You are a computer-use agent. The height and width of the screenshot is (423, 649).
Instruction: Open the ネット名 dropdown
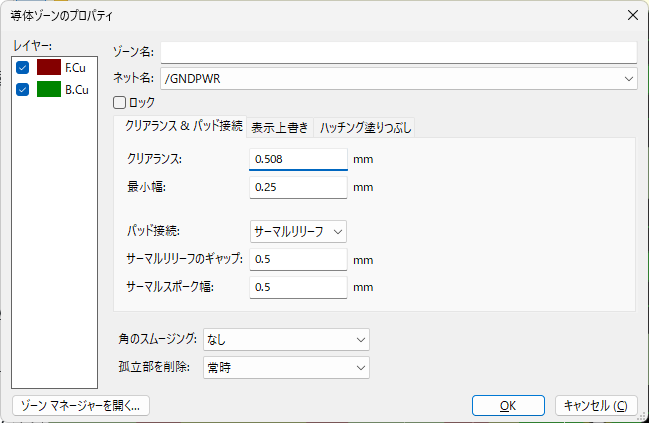coord(628,78)
